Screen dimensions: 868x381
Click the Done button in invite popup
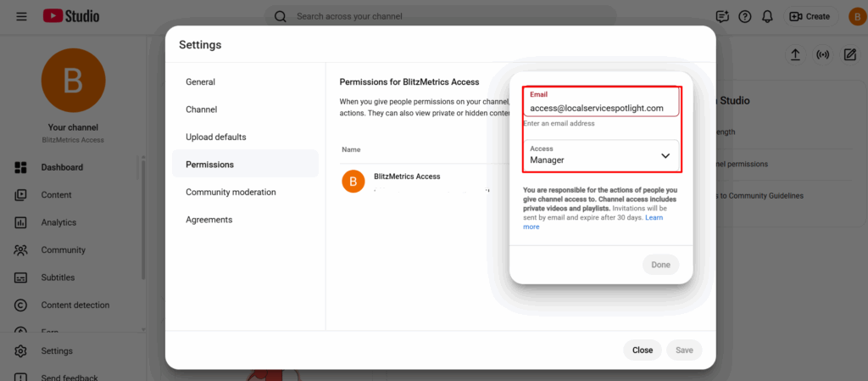660,265
